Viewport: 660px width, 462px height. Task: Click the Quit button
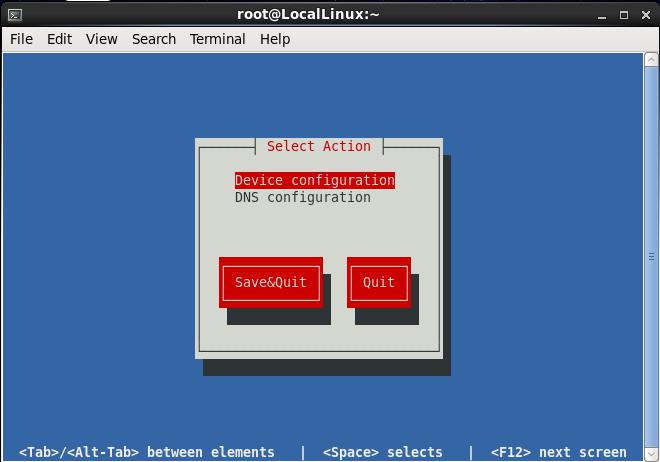click(x=379, y=282)
